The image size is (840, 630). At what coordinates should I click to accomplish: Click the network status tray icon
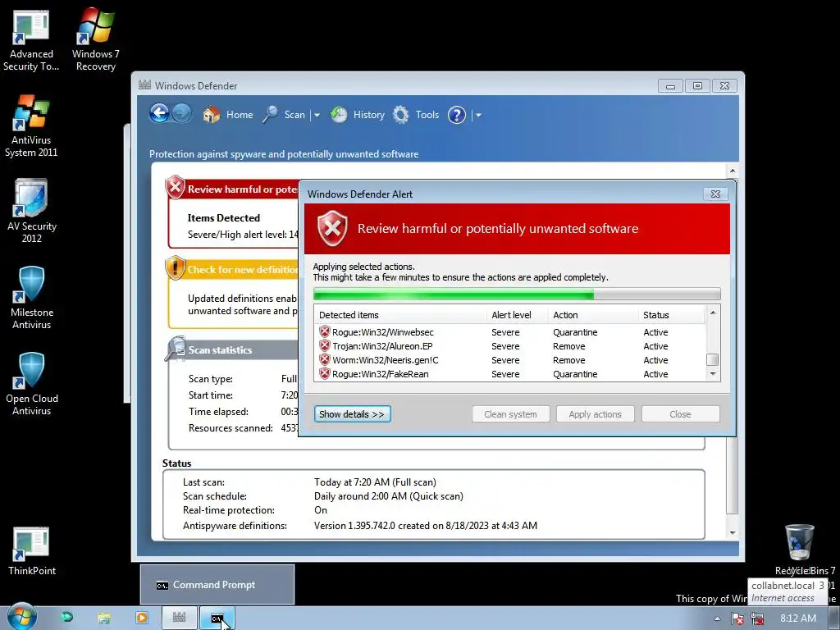click(757, 619)
